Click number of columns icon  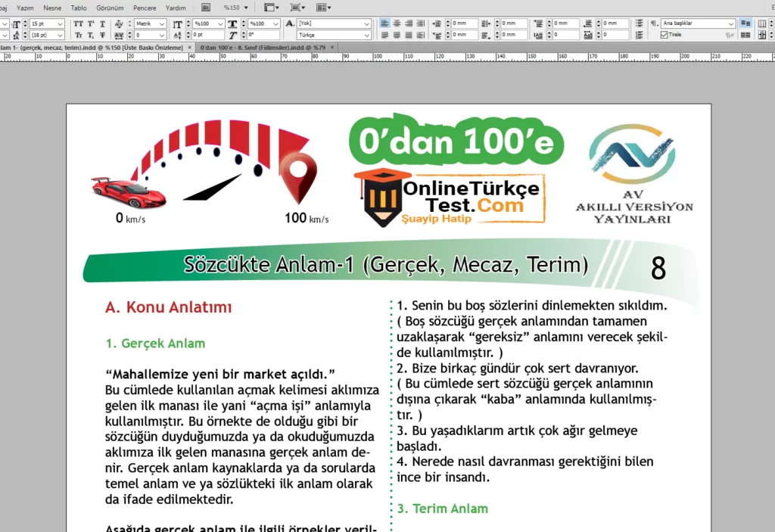click(762, 23)
